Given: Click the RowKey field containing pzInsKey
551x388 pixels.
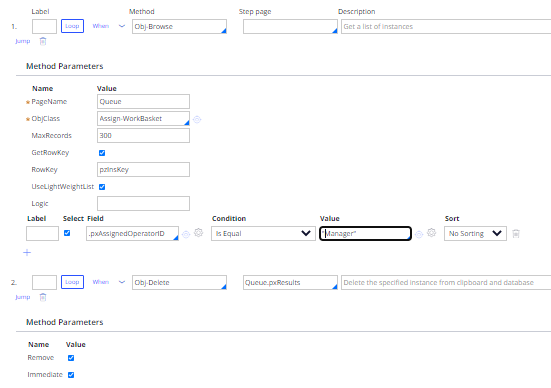Looking at the screenshot, I should [x=143, y=169].
